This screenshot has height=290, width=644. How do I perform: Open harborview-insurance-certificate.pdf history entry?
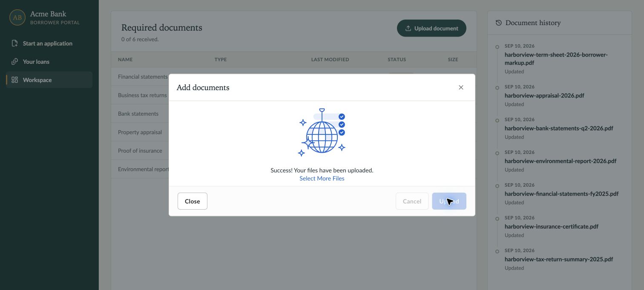tap(552, 227)
